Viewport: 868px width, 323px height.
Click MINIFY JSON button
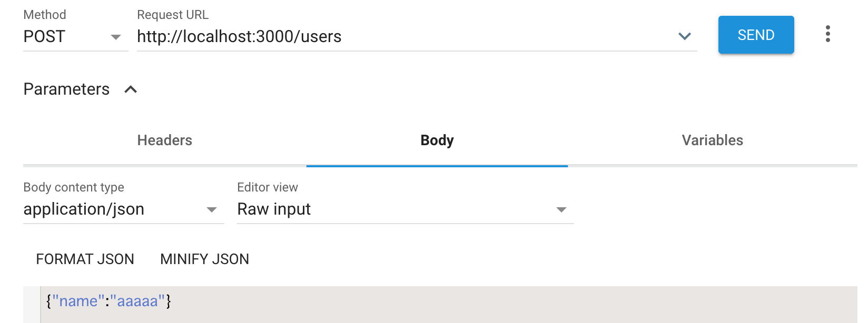tap(204, 259)
